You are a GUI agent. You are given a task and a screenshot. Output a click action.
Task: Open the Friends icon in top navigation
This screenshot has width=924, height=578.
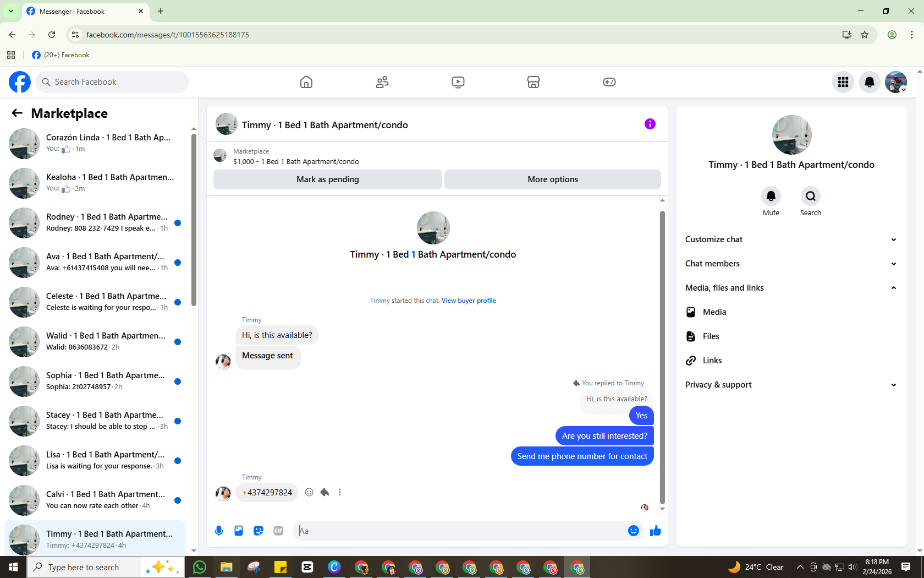pos(382,82)
